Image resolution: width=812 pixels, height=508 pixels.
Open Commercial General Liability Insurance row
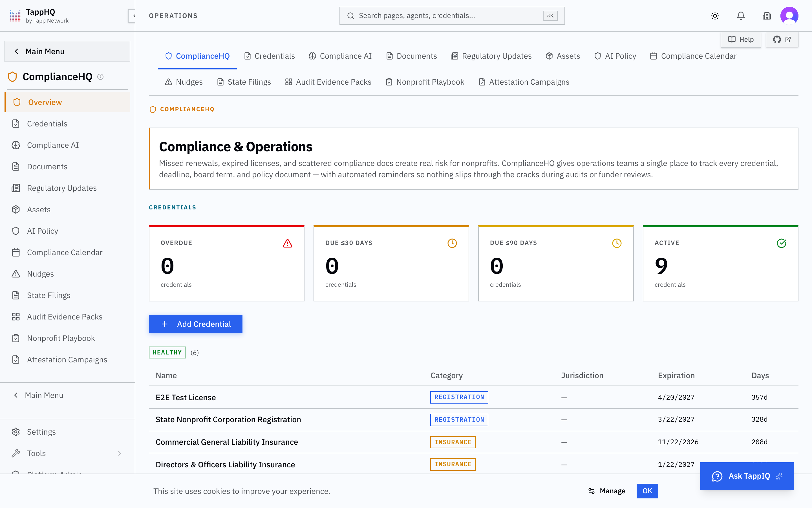(473, 442)
